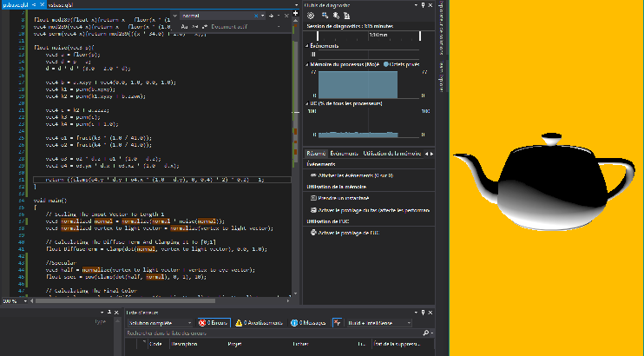644x356 pixels.
Task: Sort error list by Fichier column
Action: pos(299,344)
